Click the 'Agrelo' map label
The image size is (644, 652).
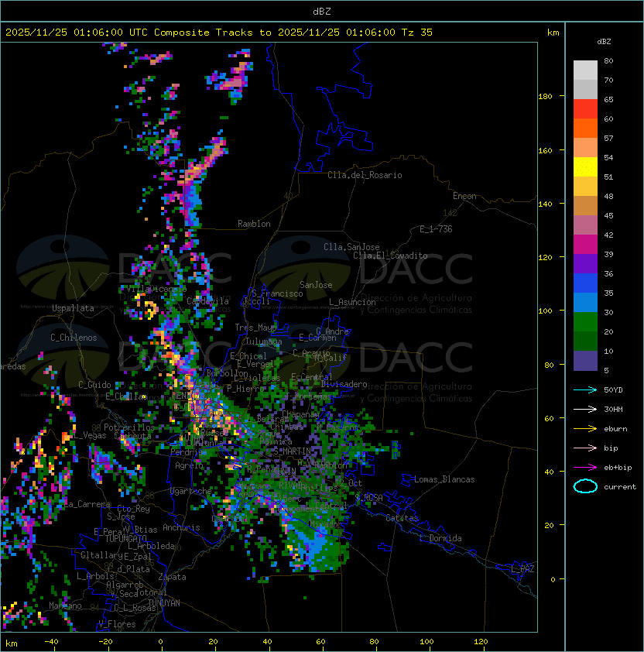(189, 465)
